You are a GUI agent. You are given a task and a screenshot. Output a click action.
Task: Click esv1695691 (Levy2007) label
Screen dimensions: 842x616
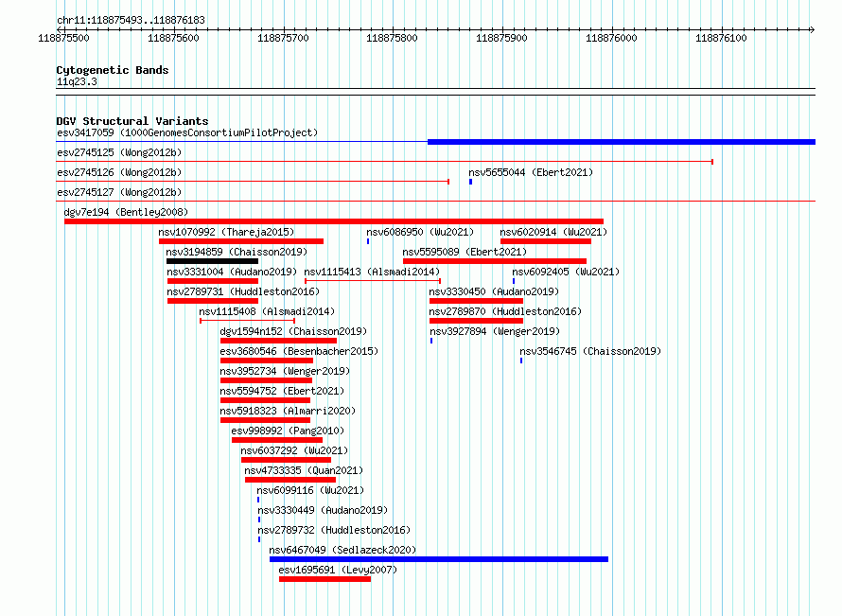[x=338, y=570]
